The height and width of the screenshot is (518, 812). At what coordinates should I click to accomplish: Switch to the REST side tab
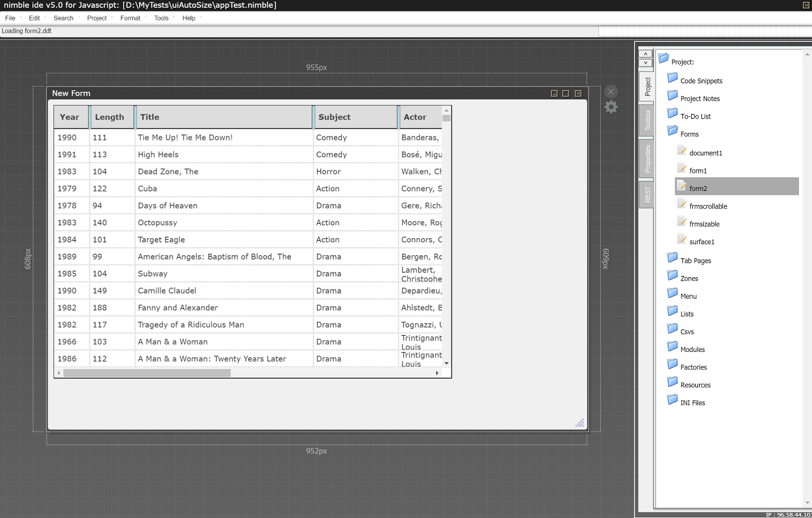coord(647,194)
